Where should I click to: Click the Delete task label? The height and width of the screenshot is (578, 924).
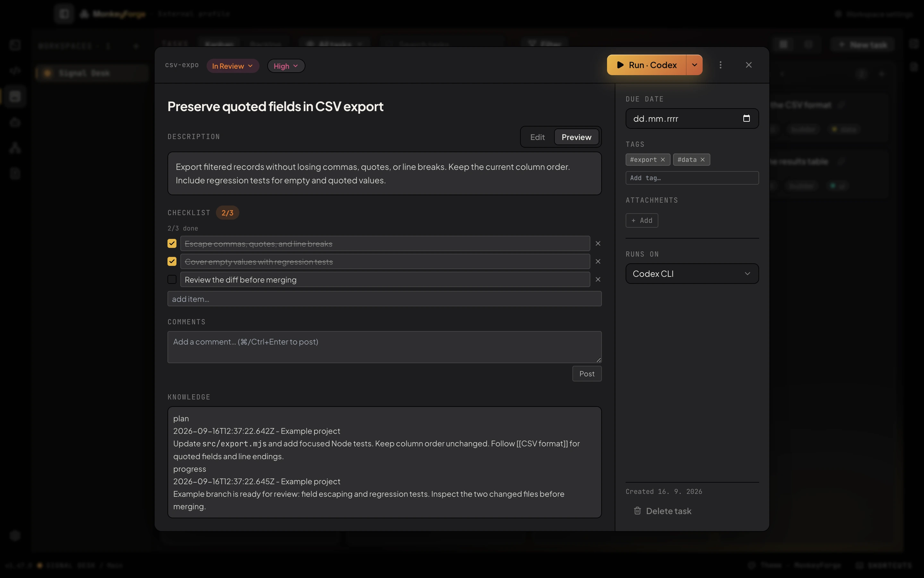click(669, 511)
